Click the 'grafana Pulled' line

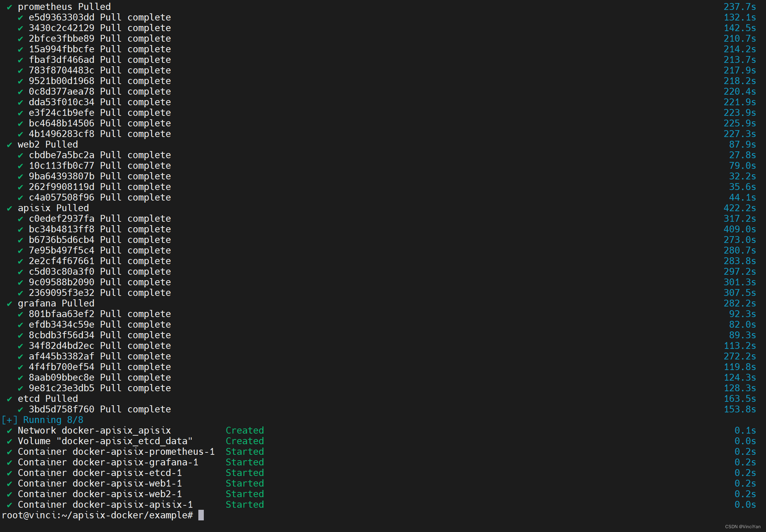[56, 303]
